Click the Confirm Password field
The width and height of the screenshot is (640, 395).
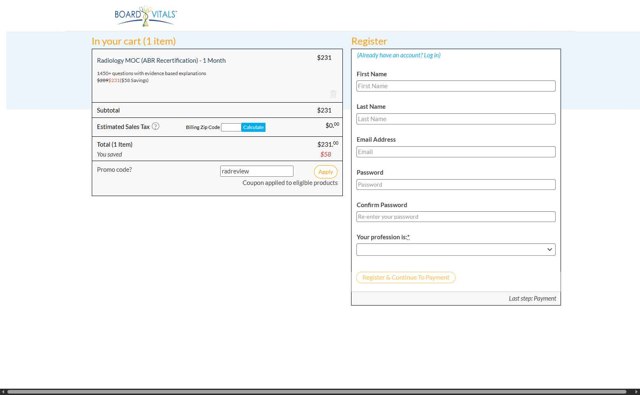456,217
